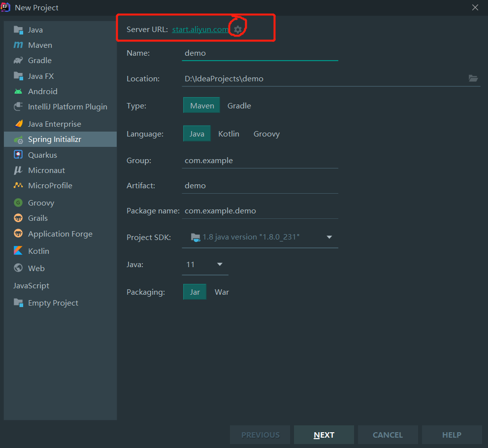488x448 pixels.
Task: Open the Maven project generator
Action: coord(39,45)
